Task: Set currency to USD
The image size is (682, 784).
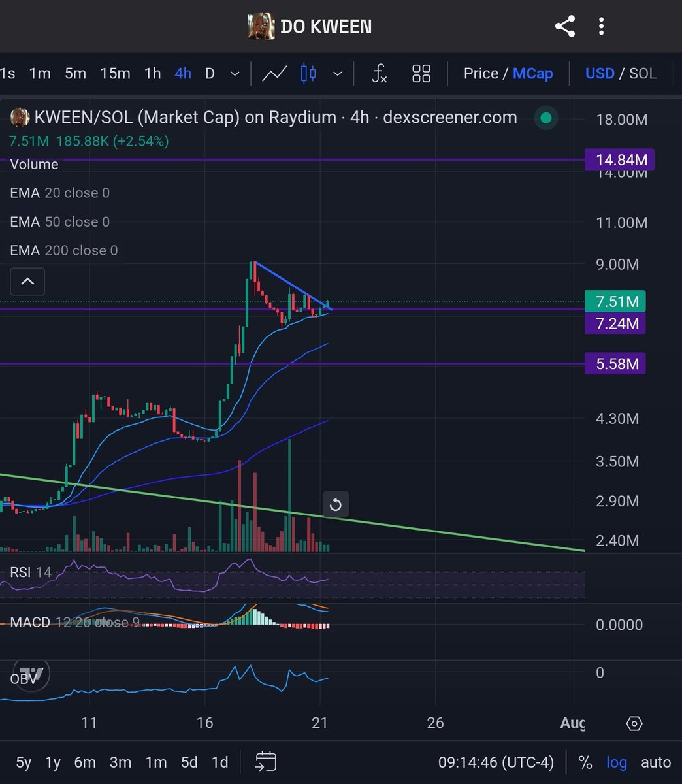Action: click(x=600, y=74)
